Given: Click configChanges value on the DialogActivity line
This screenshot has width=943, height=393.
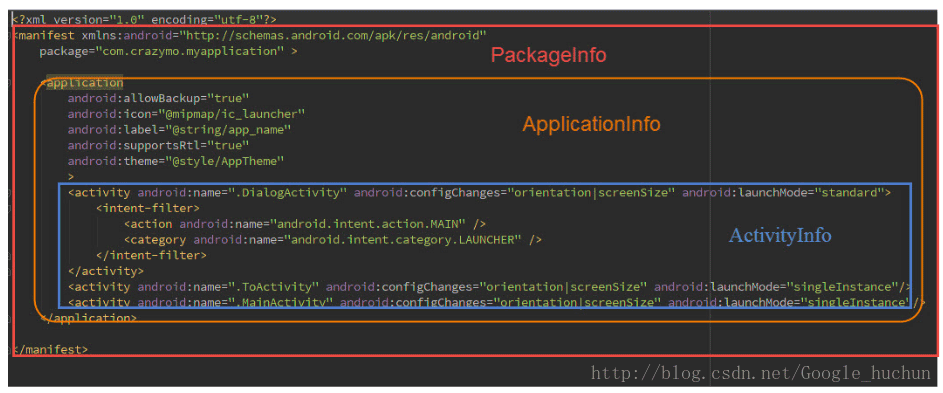Looking at the screenshot, I should (x=591, y=193).
